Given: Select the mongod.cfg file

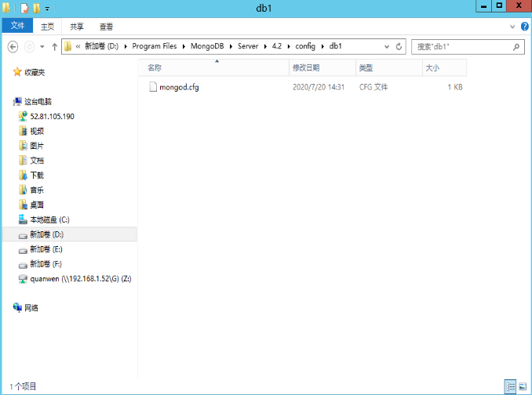Looking at the screenshot, I should [x=179, y=87].
